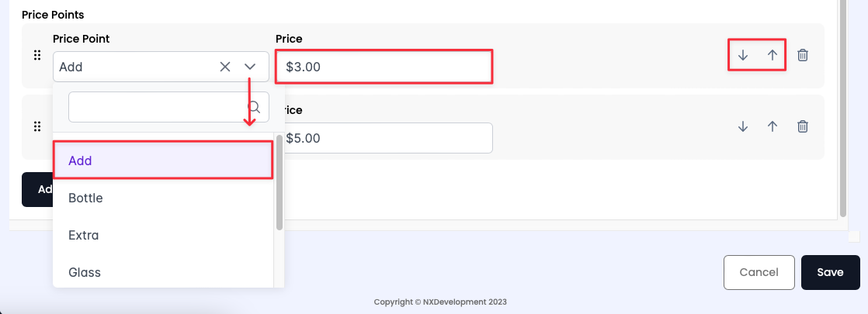Click the search magnifier in dropdown
The width and height of the screenshot is (868, 314).
click(x=254, y=107)
